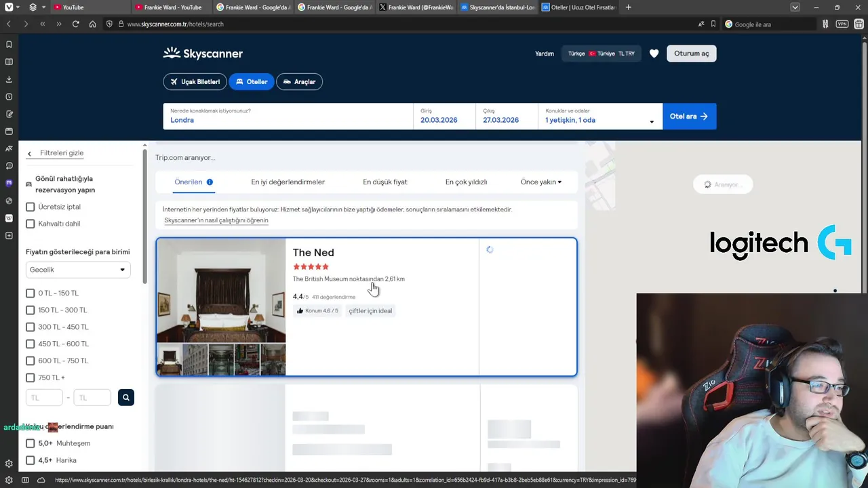Open the Bookmarks panel in Vivaldi sidebar
This screenshot has width=868, height=488.
[x=9, y=44]
